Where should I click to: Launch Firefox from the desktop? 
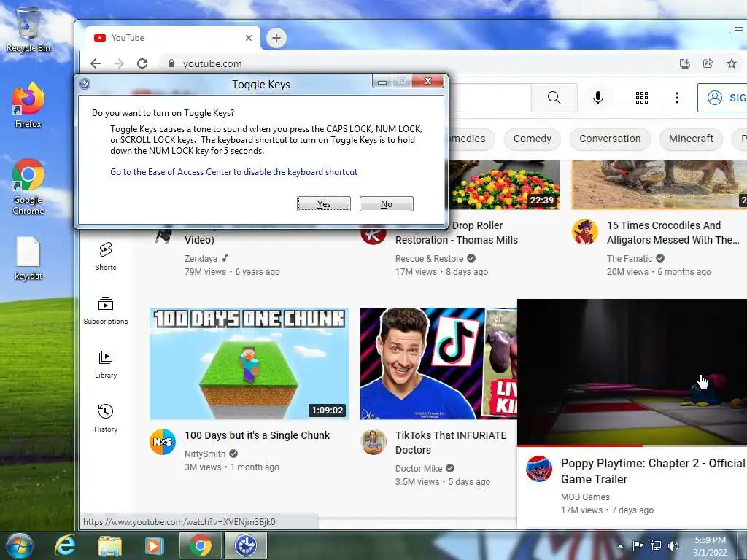(28, 105)
